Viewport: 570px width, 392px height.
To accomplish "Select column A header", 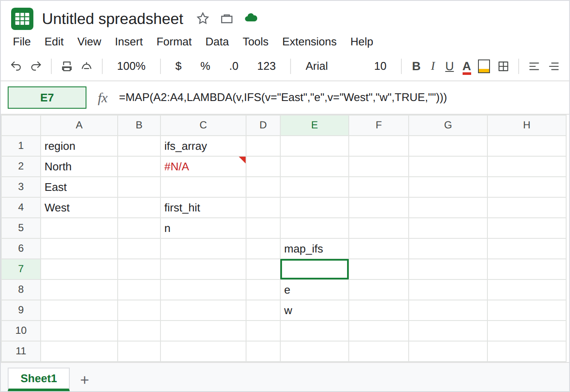I will pyautogui.click(x=79, y=125).
